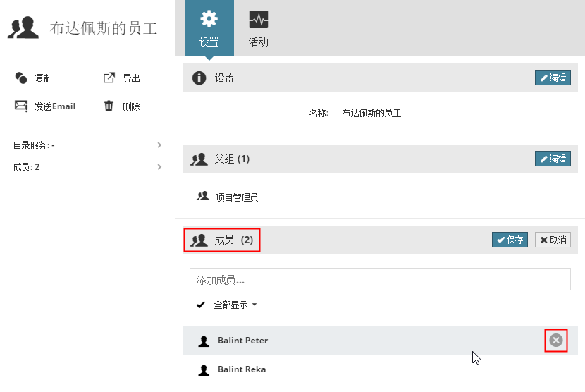
Task: Click the export (导出) icon
Action: tap(109, 78)
